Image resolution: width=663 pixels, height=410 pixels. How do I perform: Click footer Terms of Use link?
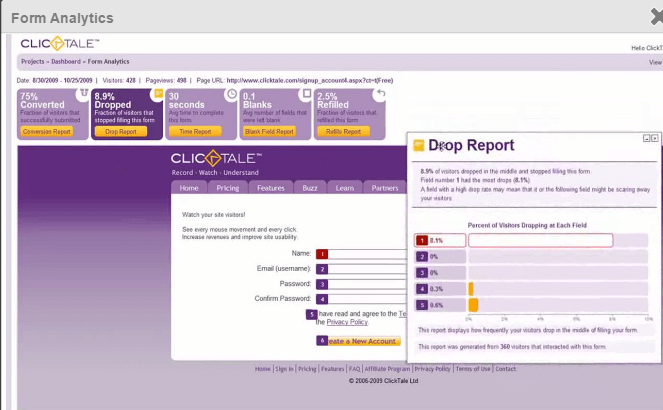[473, 369]
